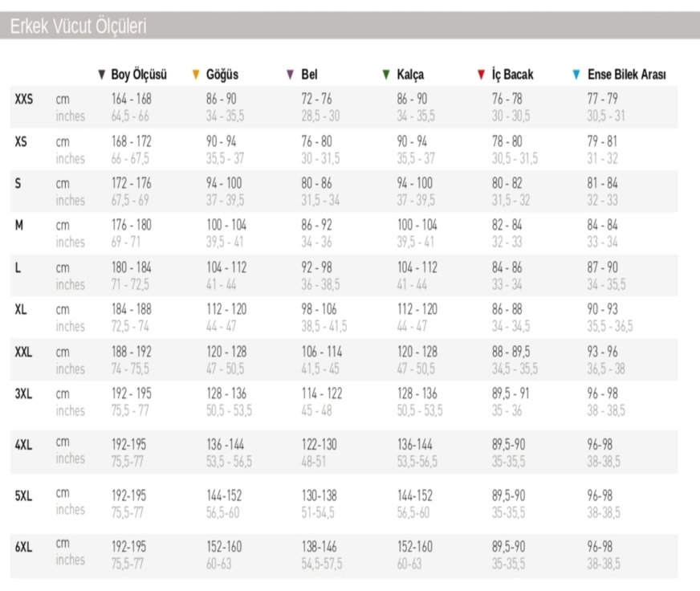Click the M size row label

coord(18,225)
